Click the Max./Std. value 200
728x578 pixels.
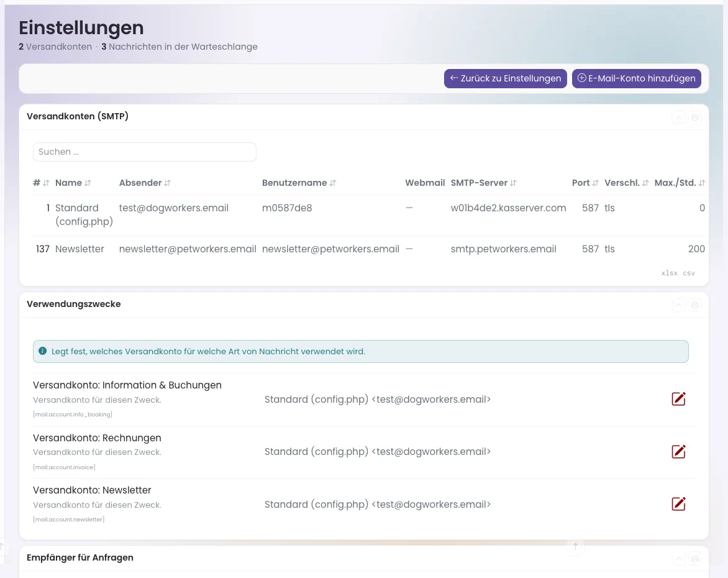(696, 249)
